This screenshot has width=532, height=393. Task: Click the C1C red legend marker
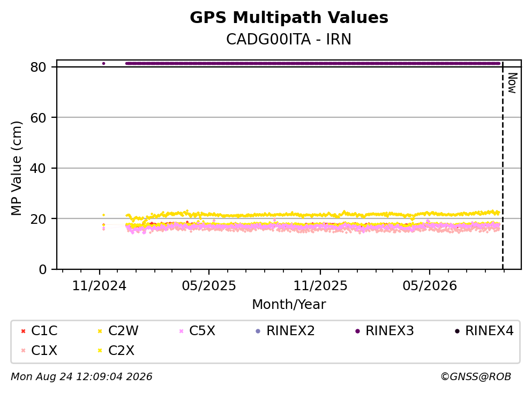pyautogui.click(x=23, y=331)
